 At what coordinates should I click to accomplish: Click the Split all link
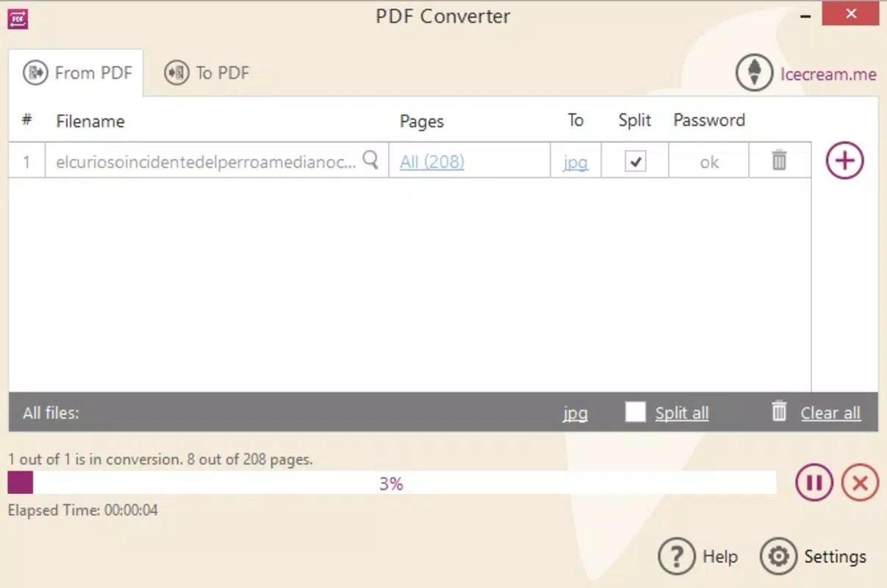click(x=682, y=413)
